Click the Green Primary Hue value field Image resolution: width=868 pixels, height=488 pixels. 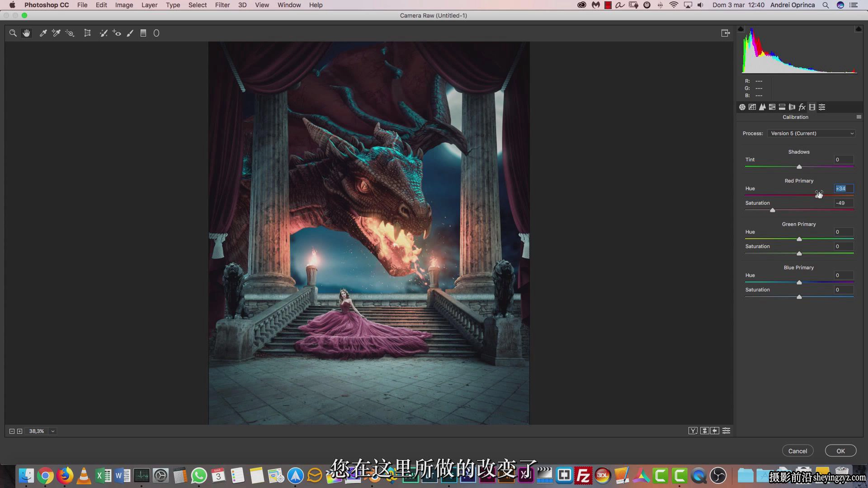tap(844, 232)
